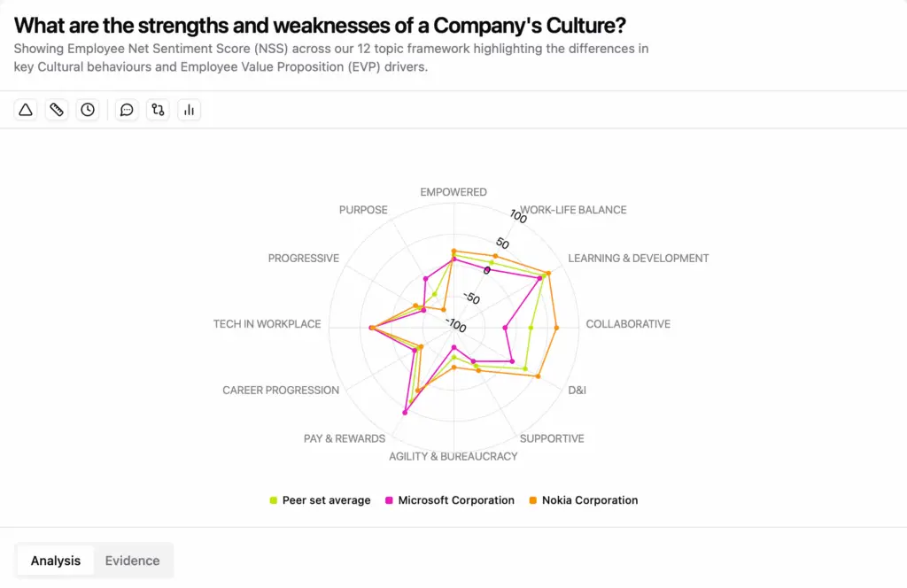The image size is (907, 588).
Task: Open the clock time-series view icon
Action: coord(88,109)
